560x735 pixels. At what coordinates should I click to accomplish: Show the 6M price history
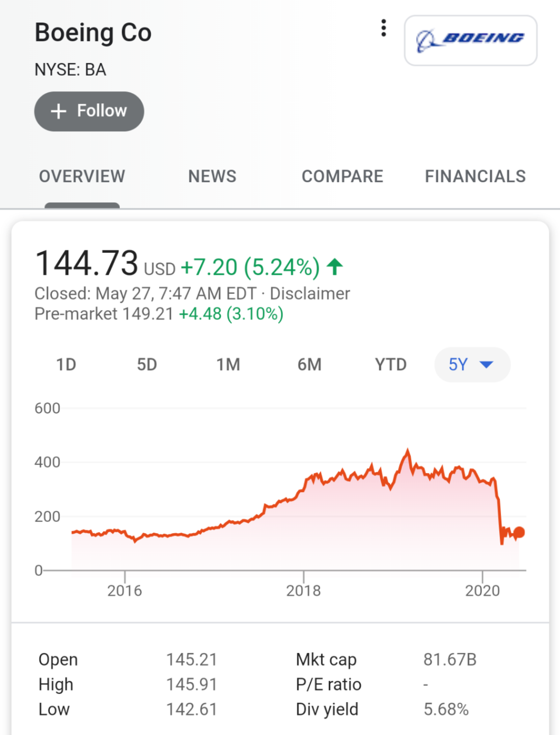click(309, 365)
